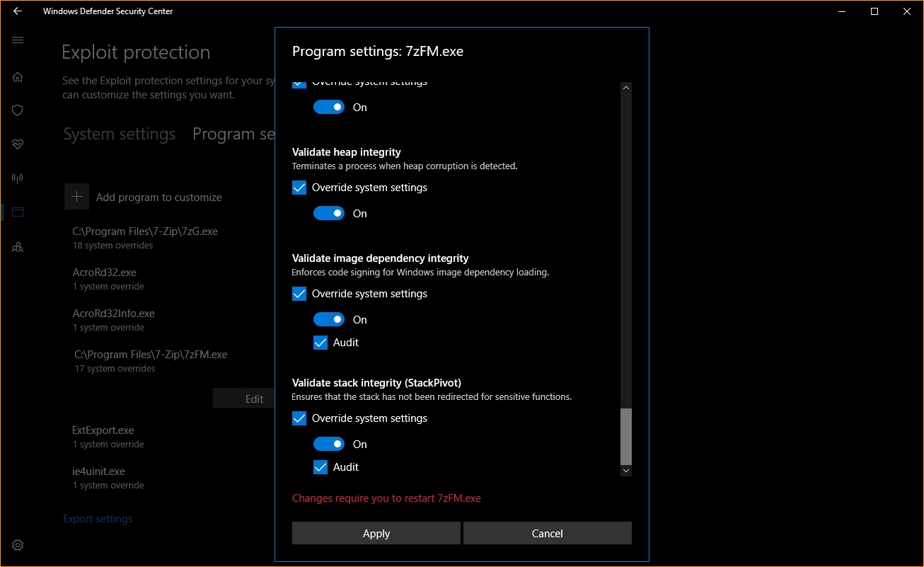Open Settings gear in the sidebar
The width and height of the screenshot is (924, 567).
[x=18, y=545]
